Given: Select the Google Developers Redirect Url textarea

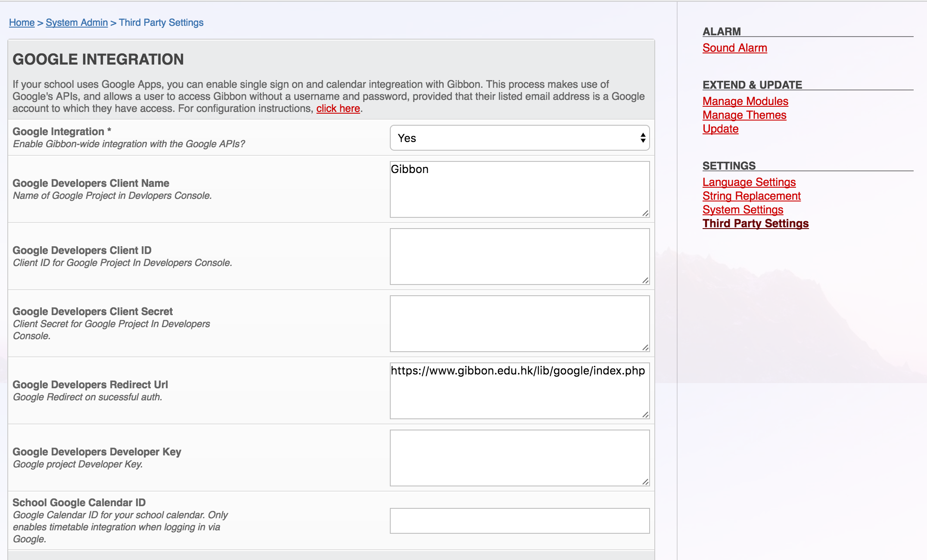Looking at the screenshot, I should (519, 391).
